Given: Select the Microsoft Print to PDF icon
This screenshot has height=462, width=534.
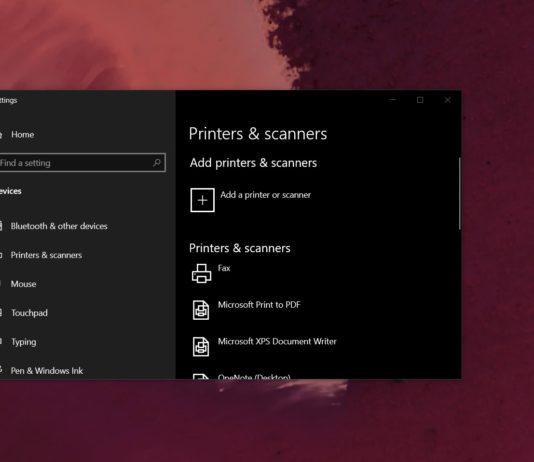Looking at the screenshot, I should coord(201,310).
